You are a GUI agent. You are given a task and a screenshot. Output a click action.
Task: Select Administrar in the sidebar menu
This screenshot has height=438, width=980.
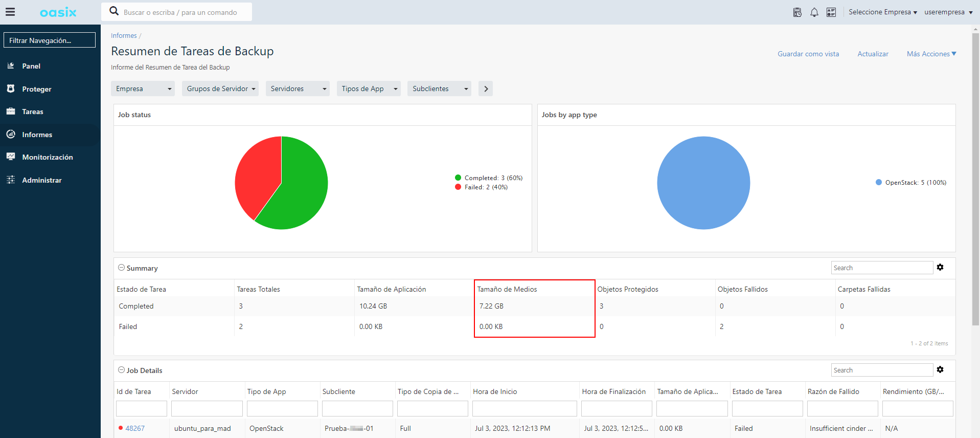point(41,180)
